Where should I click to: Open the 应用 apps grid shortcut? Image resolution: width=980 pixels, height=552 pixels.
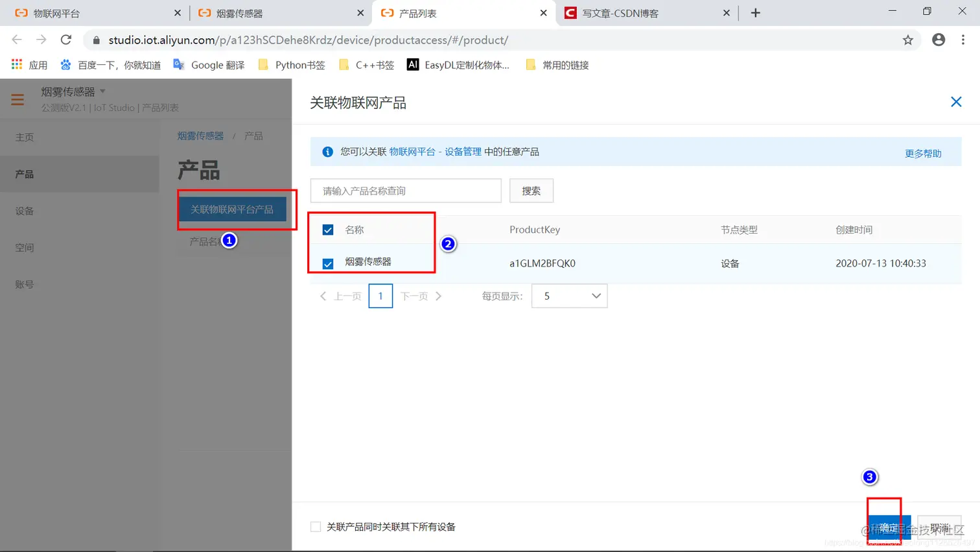pyautogui.click(x=30, y=65)
